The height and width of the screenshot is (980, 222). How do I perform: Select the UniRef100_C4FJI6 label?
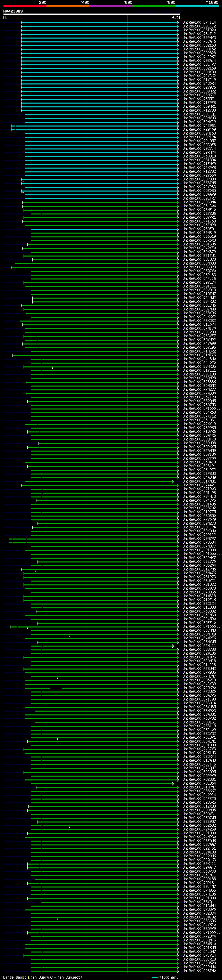199,278
